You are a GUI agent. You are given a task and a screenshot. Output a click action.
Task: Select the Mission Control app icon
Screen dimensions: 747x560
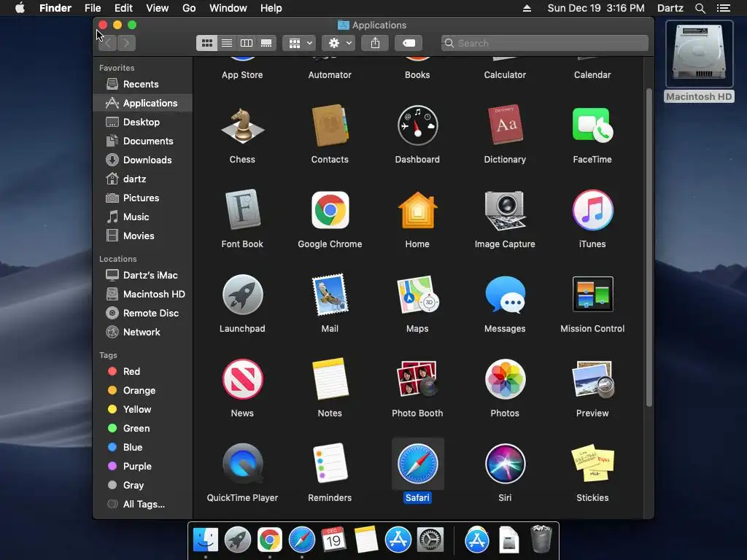tap(592, 294)
